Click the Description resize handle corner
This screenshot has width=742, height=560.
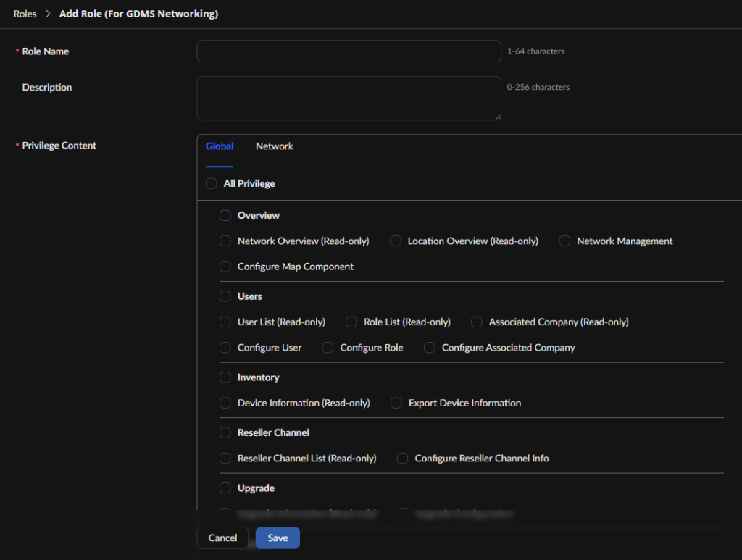tap(498, 117)
